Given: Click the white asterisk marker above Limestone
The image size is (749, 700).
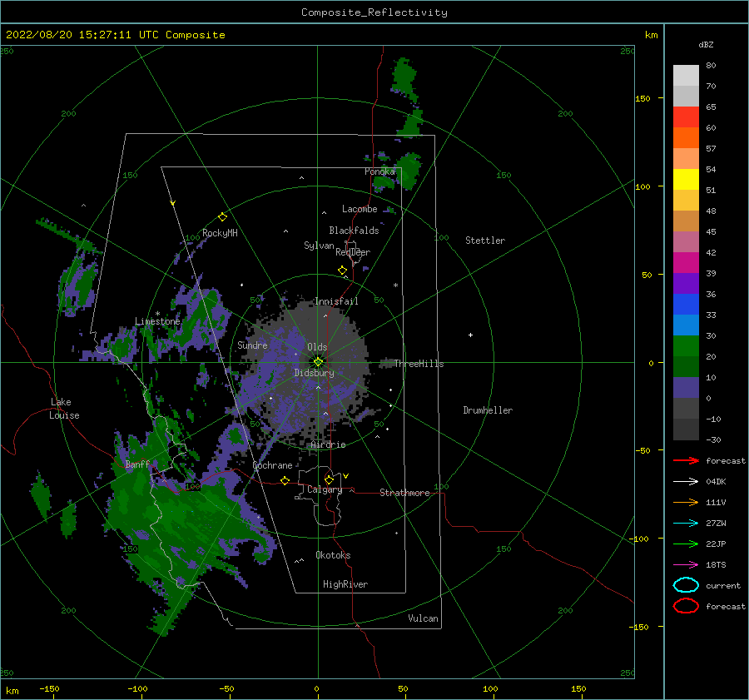Looking at the screenshot, I should [157, 314].
